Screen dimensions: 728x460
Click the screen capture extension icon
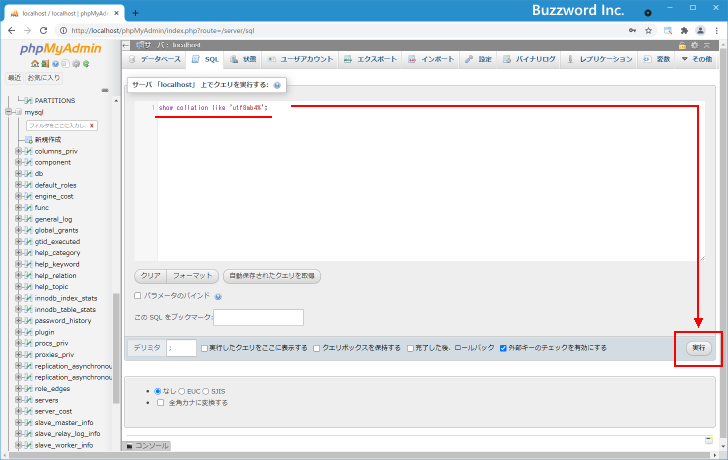(668, 31)
